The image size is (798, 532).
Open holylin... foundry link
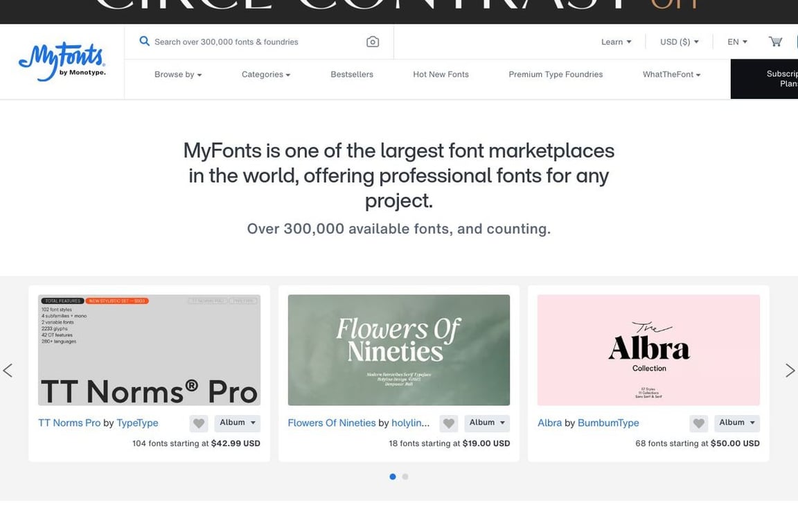coord(410,423)
